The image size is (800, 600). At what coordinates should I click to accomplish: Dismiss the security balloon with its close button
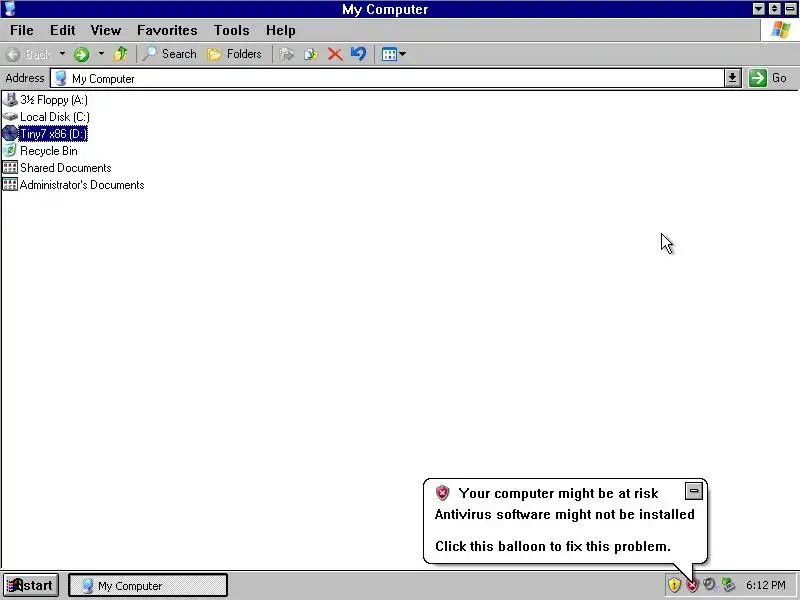[x=694, y=491]
